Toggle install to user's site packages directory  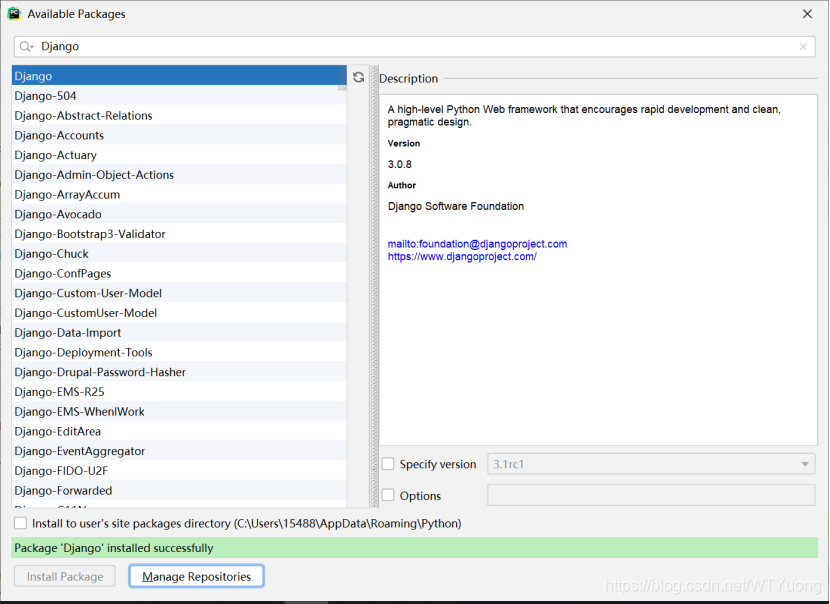point(21,524)
